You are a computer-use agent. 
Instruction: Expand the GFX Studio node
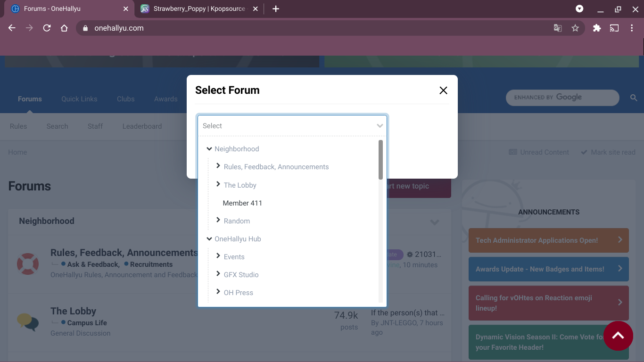(x=218, y=274)
